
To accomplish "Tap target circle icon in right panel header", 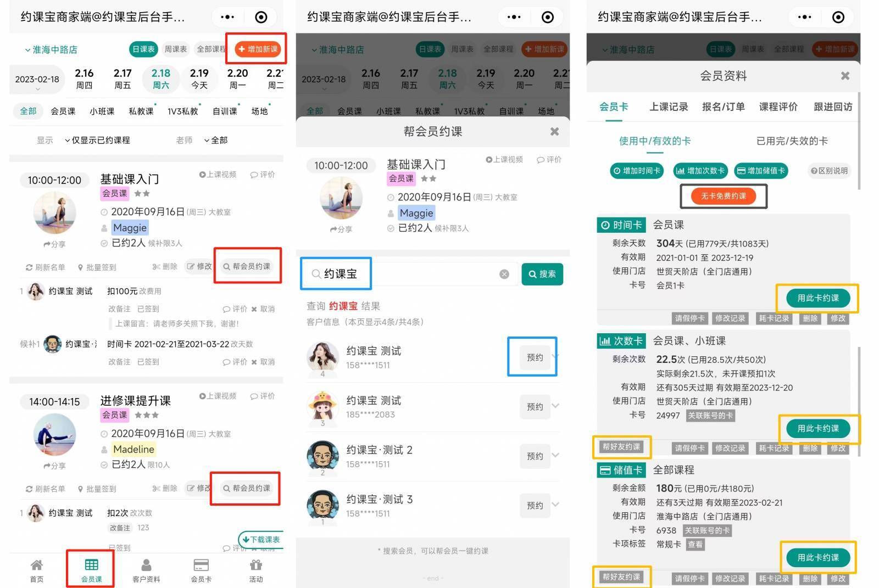I will pos(838,17).
